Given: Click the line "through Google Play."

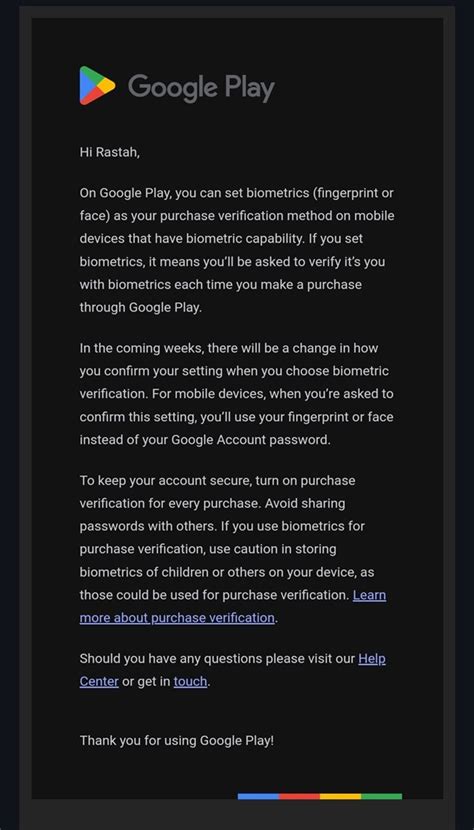Looking at the screenshot, I should pyautogui.click(x=141, y=307).
